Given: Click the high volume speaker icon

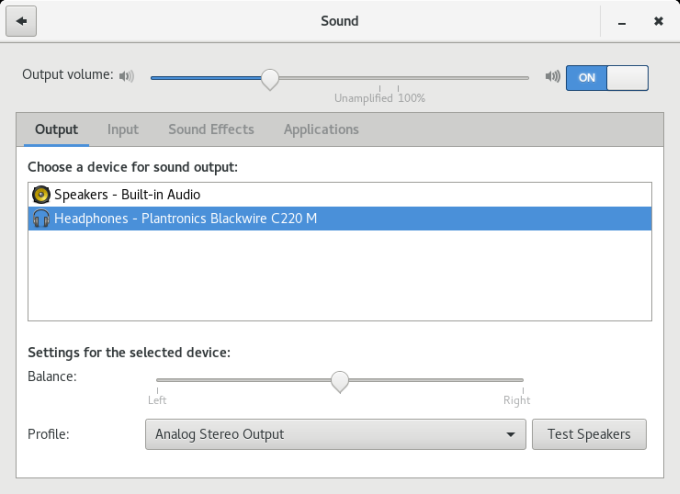Looking at the screenshot, I should click(x=552, y=76).
